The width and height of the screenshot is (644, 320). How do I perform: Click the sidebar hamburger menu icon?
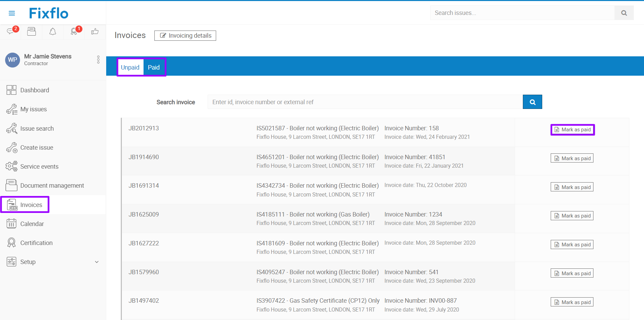pyautogui.click(x=12, y=13)
